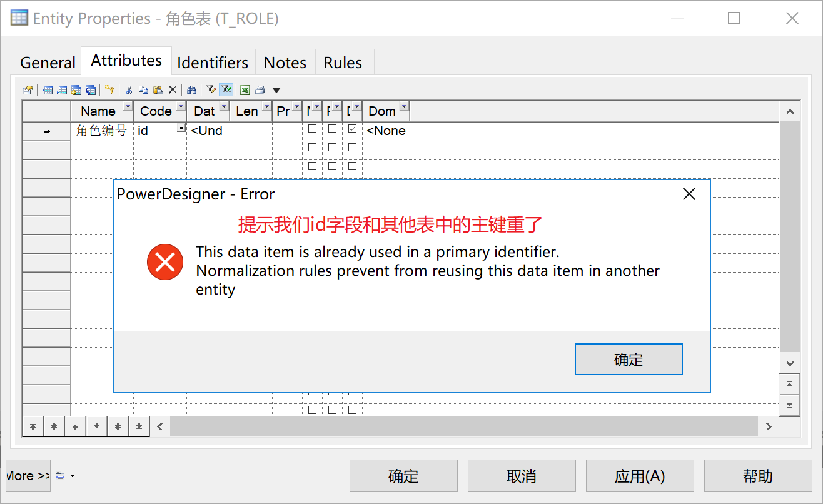Paste attribute from clipboard
This screenshot has height=504, width=823.
point(158,89)
